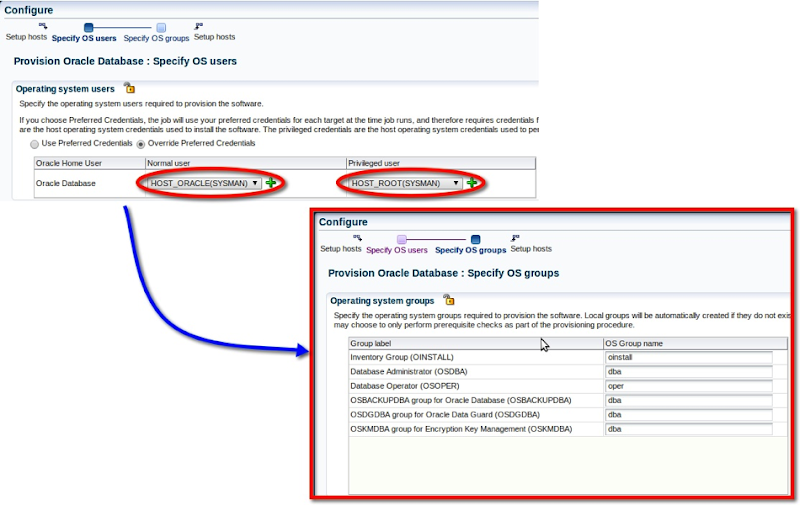Click Inventory Group (OINSTALL) label
Viewport: 800px width, 505px height.
coord(402,358)
